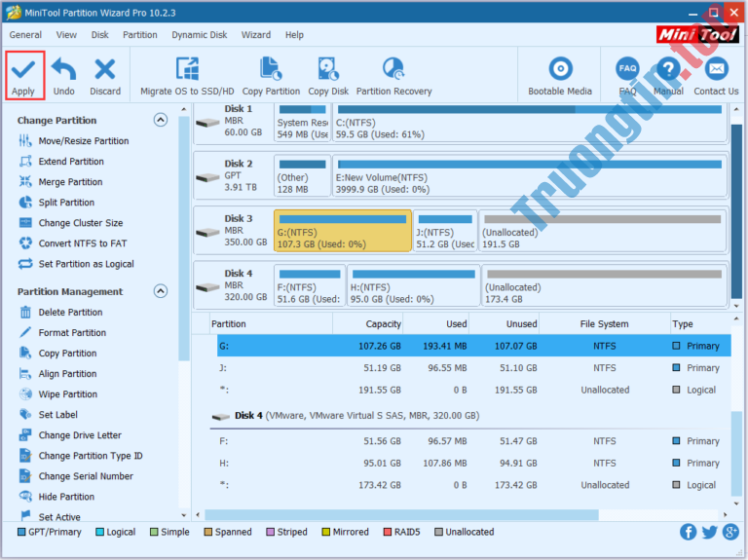The image size is (748, 560).
Task: Open the FAQ page
Action: [x=627, y=75]
